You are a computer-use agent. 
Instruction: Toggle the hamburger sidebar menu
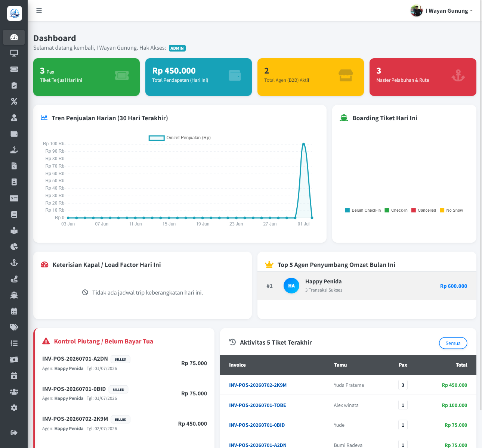point(39,10)
